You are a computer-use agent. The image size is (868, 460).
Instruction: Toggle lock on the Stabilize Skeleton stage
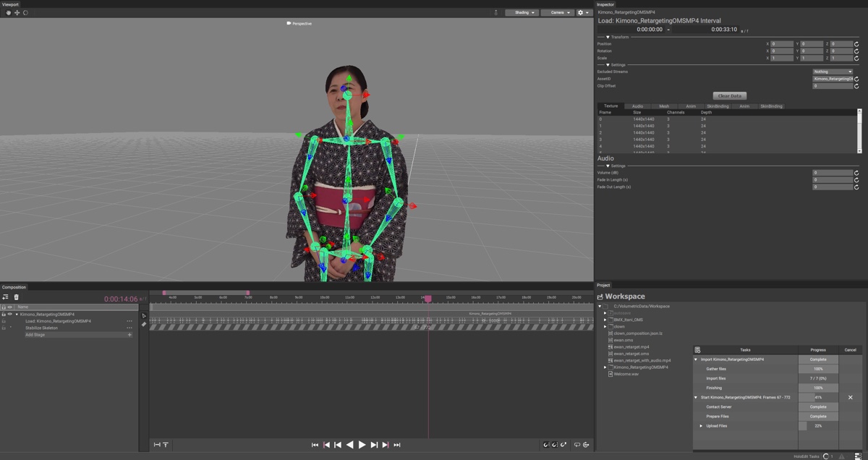pos(4,328)
